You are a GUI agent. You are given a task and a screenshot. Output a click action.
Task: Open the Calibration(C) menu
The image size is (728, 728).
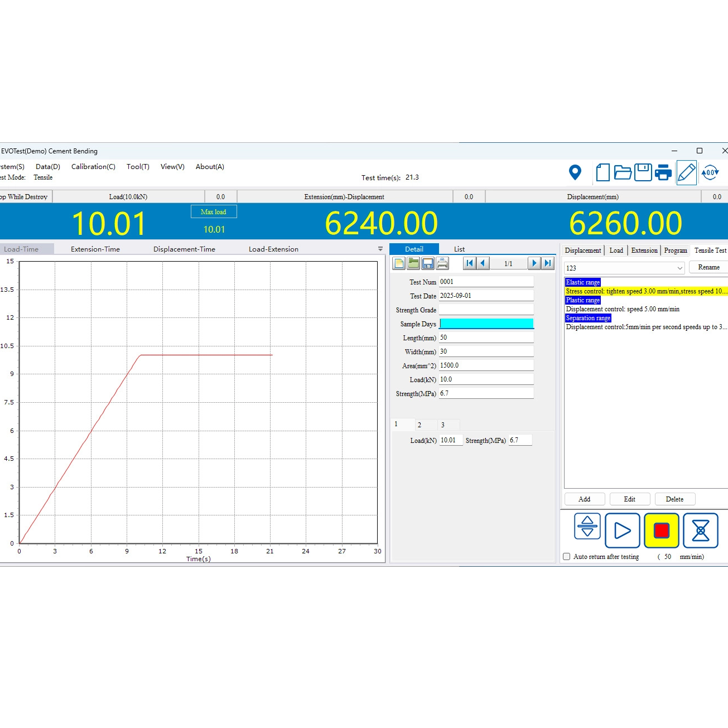tap(93, 167)
